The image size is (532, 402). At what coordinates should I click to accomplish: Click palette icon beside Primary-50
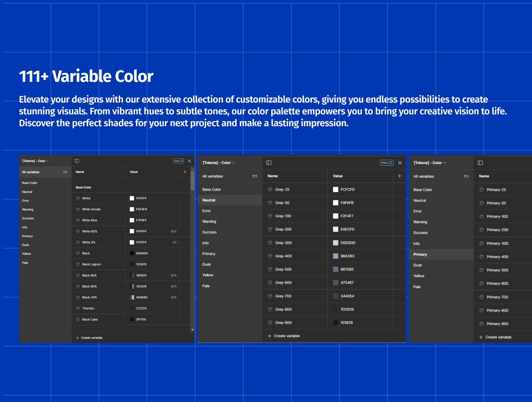pyautogui.click(x=482, y=203)
